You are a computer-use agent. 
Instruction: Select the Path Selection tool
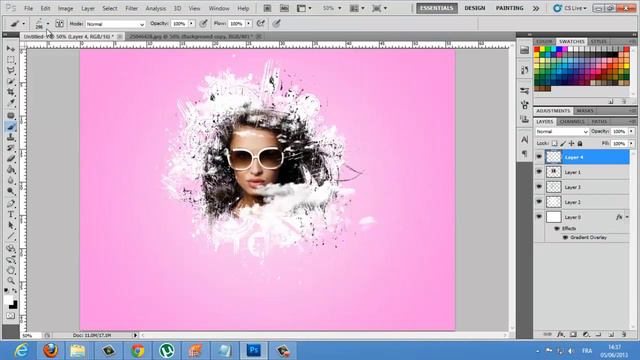(x=11, y=225)
